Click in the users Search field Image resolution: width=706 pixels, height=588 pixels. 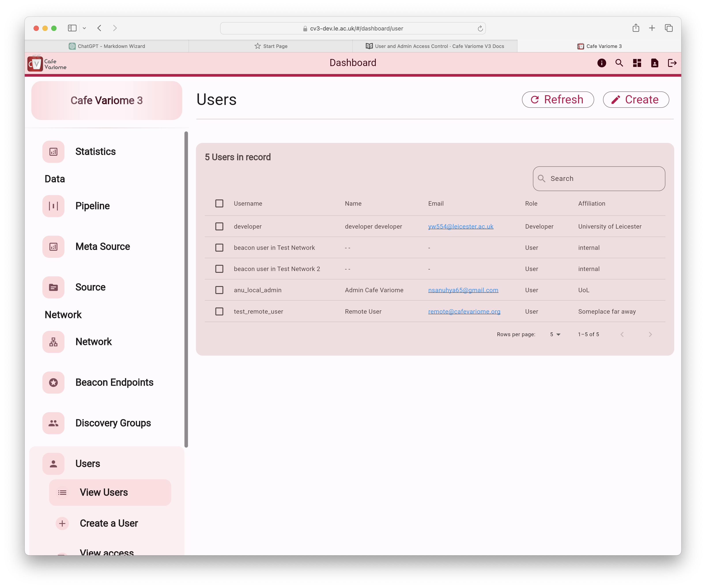[x=599, y=179]
